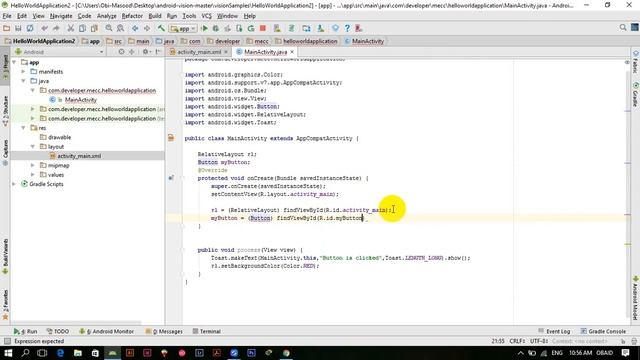The height and width of the screenshot is (360, 640).
Task: Debug the app using the bug icon
Action: pyautogui.click(x=216, y=28)
